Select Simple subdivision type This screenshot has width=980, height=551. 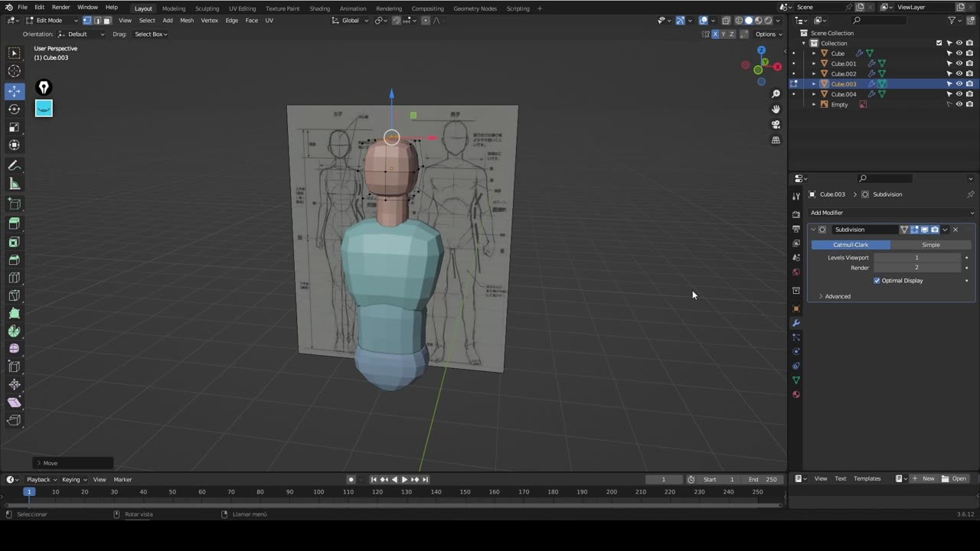click(x=931, y=245)
